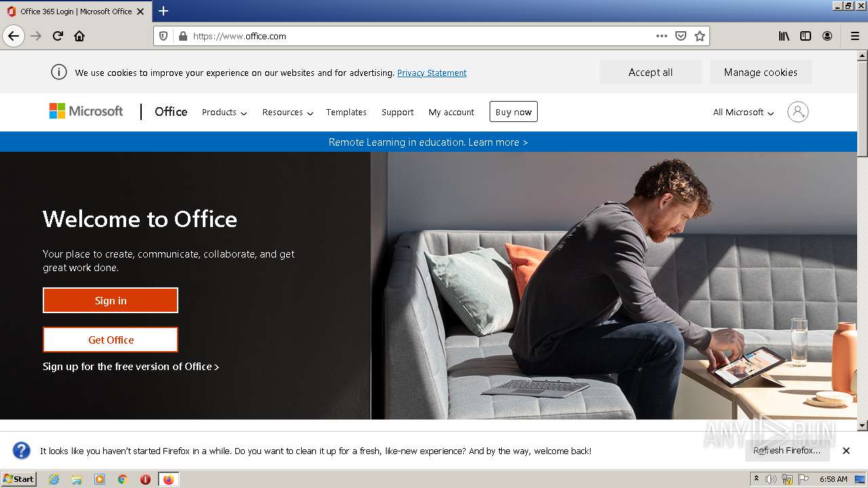Click the Buy now button
Image resolution: width=868 pixels, height=488 pixels.
click(x=513, y=112)
